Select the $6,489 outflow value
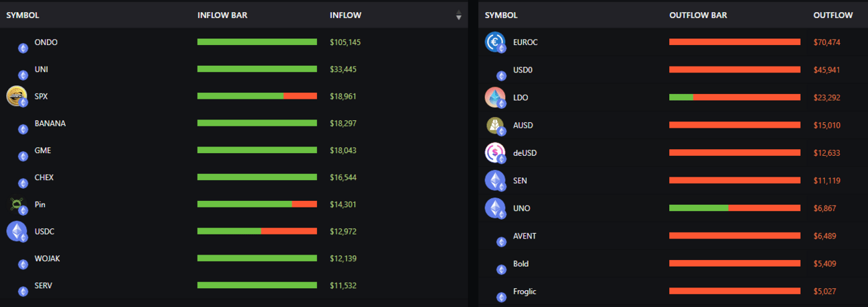The image size is (868, 307). 824,236
